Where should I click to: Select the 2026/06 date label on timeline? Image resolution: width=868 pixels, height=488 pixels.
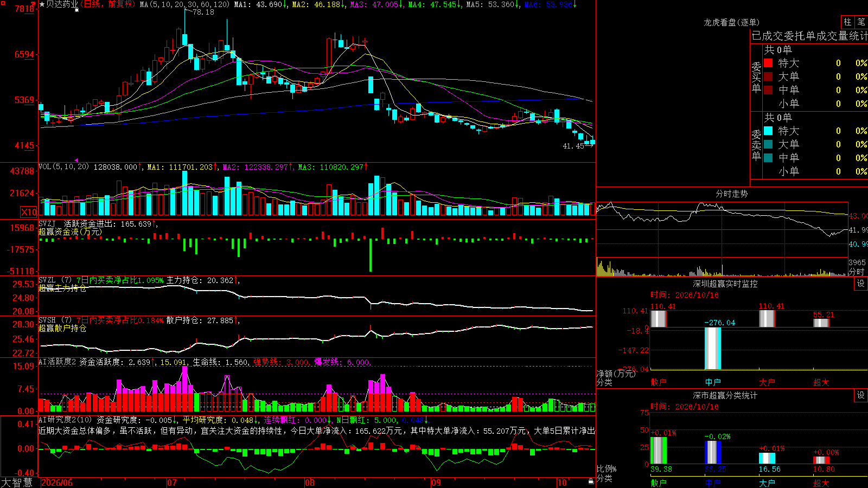point(57,483)
